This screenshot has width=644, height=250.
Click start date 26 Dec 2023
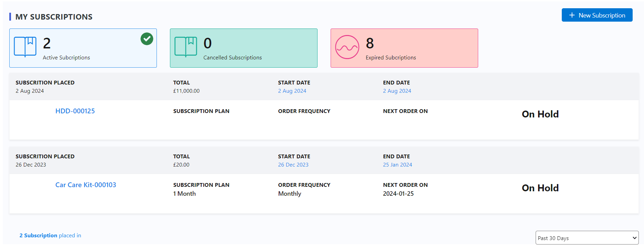pos(293,165)
